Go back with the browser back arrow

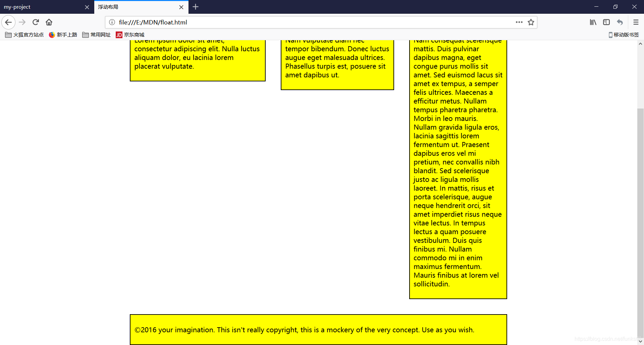coord(8,22)
